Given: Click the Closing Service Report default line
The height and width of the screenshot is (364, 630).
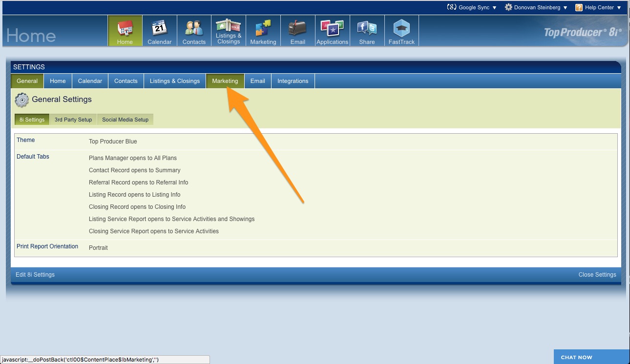Looking at the screenshot, I should pos(154,231).
